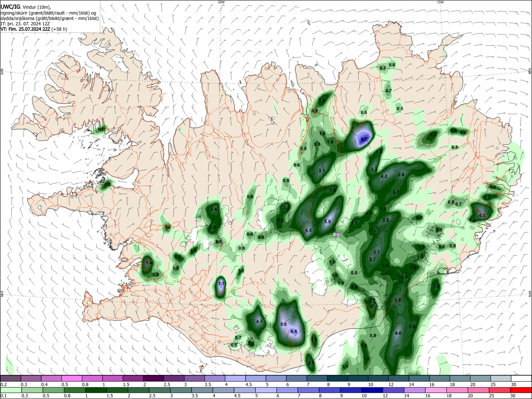
Task: Select the 4.0 value beside 3.3
Action: pyautogui.click(x=384, y=176)
